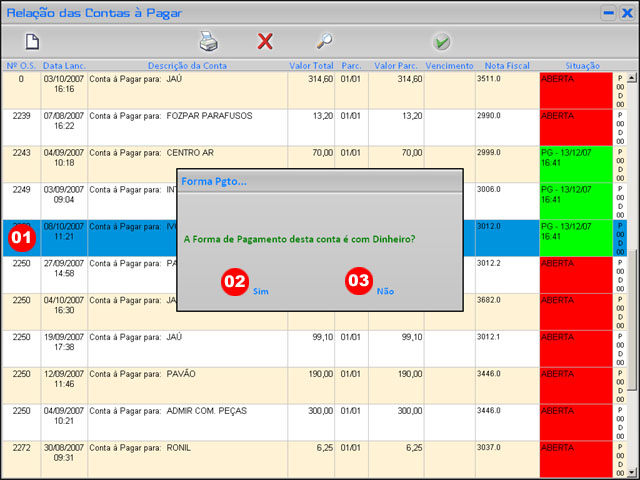
Task: Click green PG status of CENTRO AR row
Action: coord(575,164)
